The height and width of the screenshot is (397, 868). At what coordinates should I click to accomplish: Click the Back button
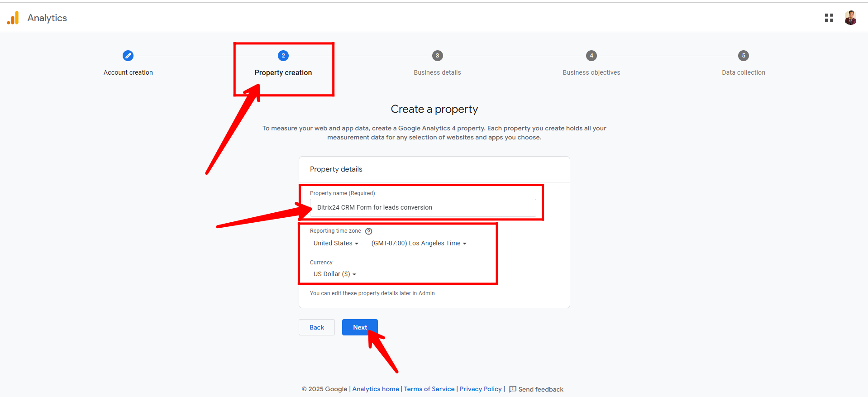(x=317, y=327)
